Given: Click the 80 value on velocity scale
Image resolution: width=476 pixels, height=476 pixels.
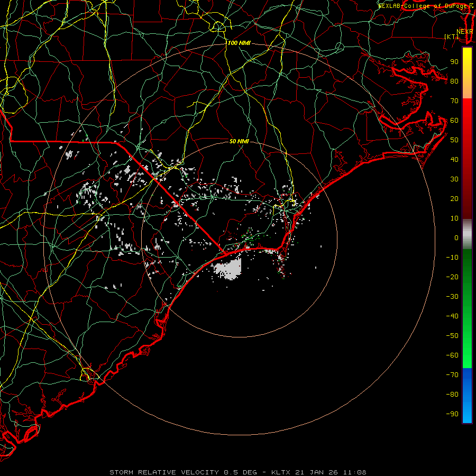Looking at the screenshot, I should pyautogui.click(x=454, y=81).
